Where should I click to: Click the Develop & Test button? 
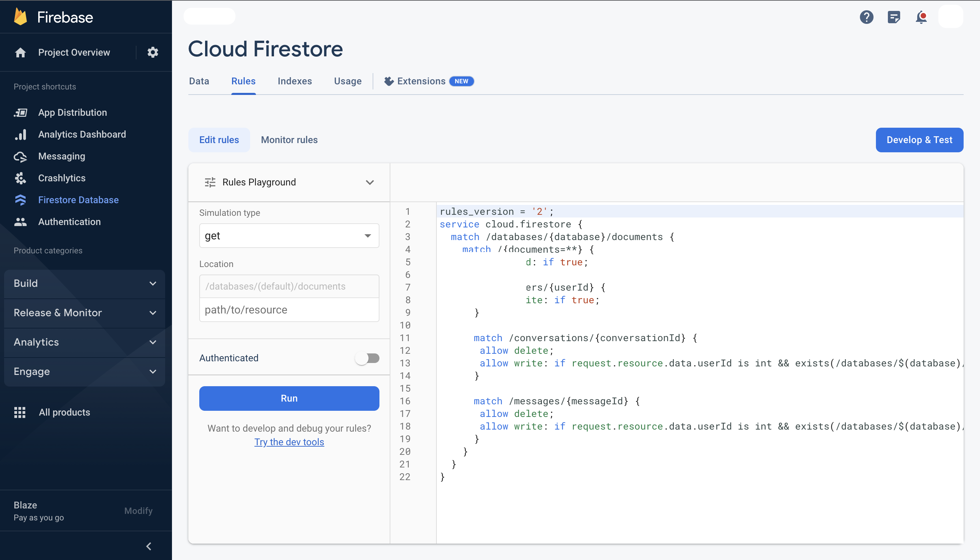(919, 140)
